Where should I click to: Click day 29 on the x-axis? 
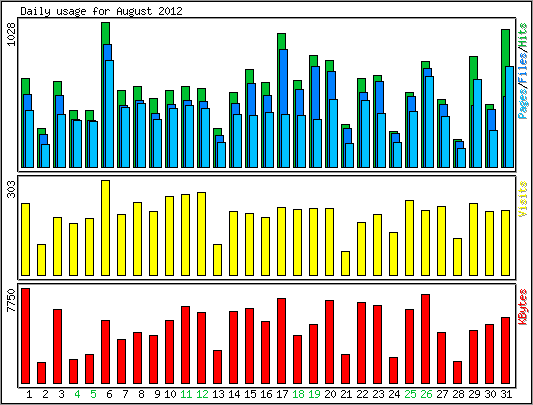coord(474,394)
